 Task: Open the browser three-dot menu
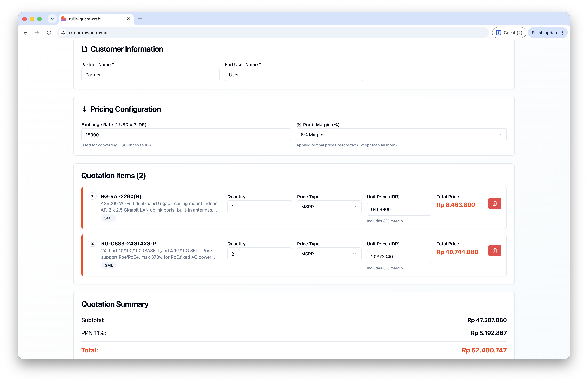coord(563,33)
